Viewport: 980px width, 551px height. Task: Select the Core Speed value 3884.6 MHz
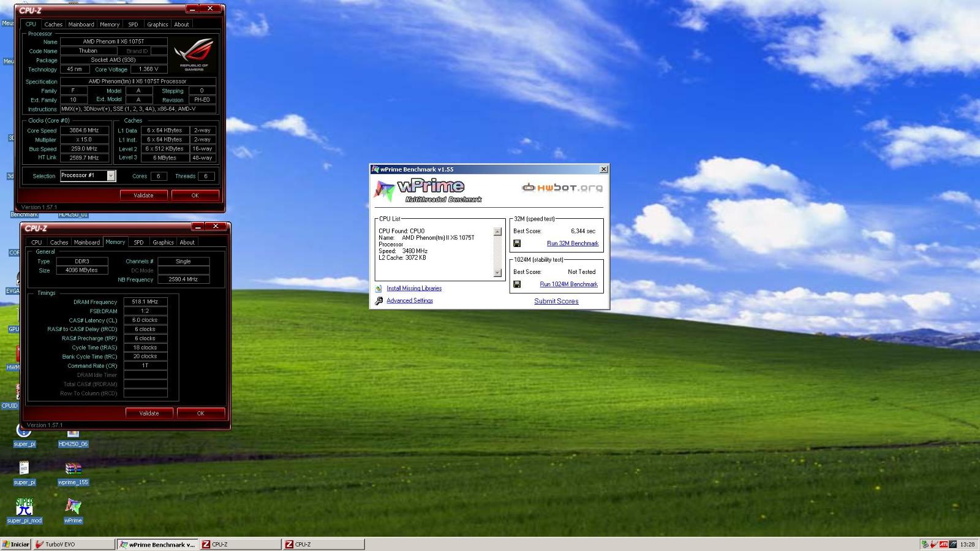pyautogui.click(x=85, y=131)
